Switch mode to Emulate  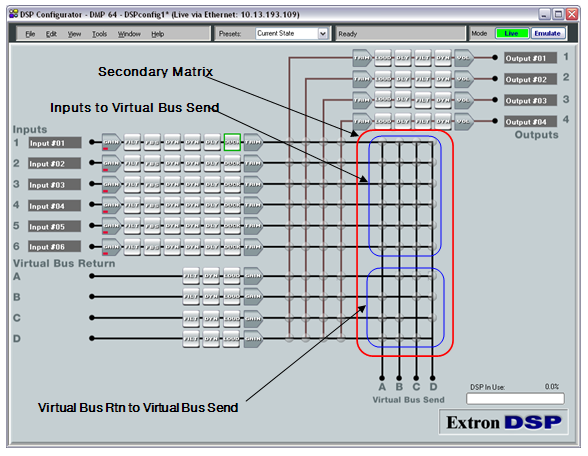(x=548, y=33)
